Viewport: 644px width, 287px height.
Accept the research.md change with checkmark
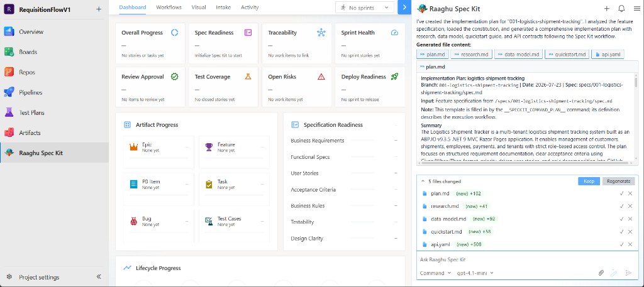[622, 206]
